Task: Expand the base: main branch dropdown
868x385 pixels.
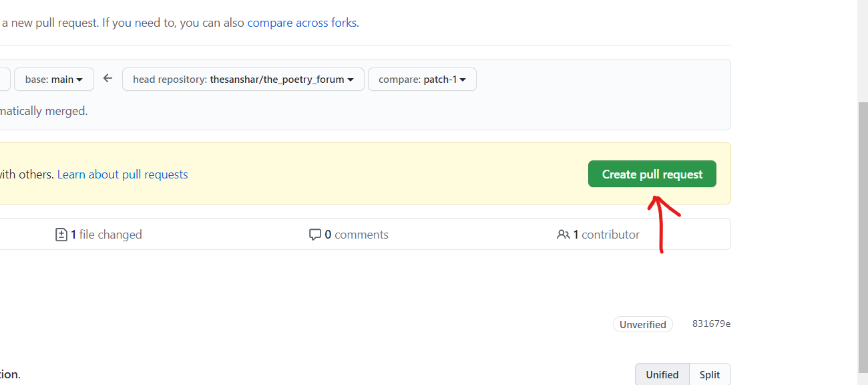Action: [x=54, y=79]
